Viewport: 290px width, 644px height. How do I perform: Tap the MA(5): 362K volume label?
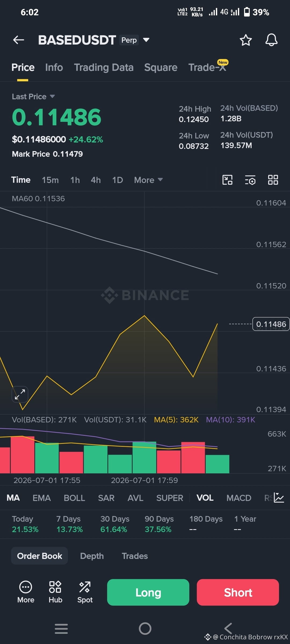tap(176, 420)
